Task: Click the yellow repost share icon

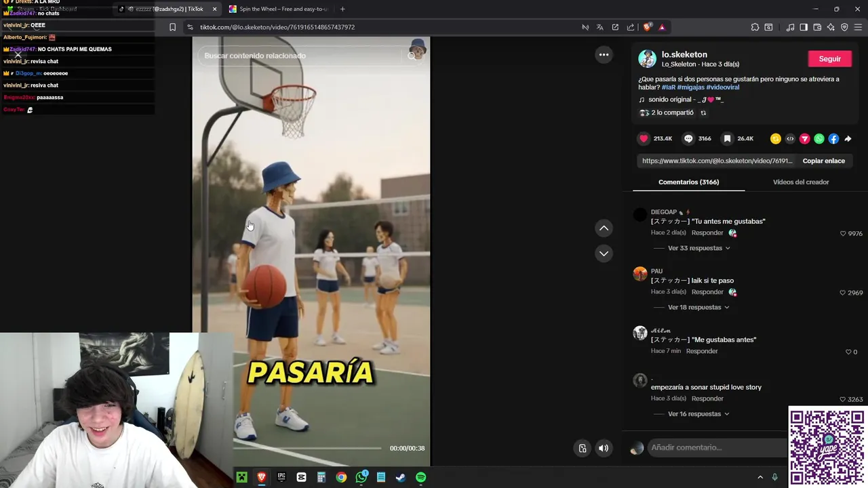Action: (776, 138)
